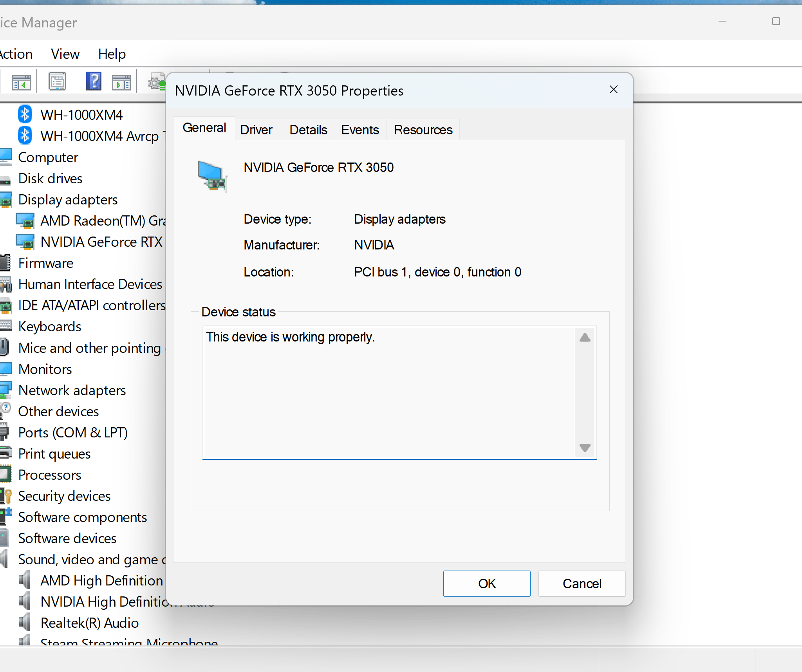Click OK in the Properties dialog
This screenshot has width=802, height=672.
[487, 583]
